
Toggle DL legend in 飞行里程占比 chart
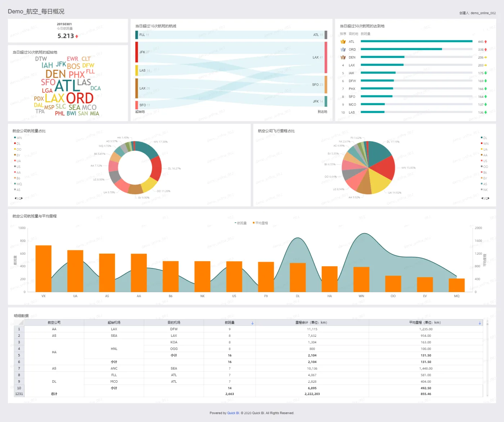pos(484,138)
